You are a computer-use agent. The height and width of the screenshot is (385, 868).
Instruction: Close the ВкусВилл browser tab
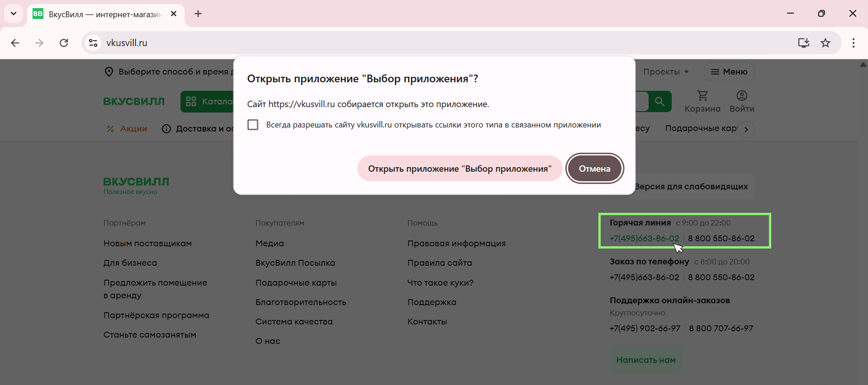[x=173, y=14]
